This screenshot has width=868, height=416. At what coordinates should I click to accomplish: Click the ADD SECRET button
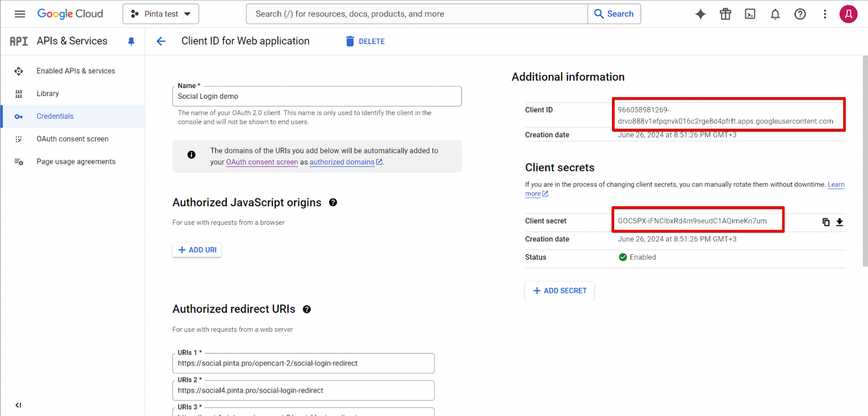pos(559,291)
